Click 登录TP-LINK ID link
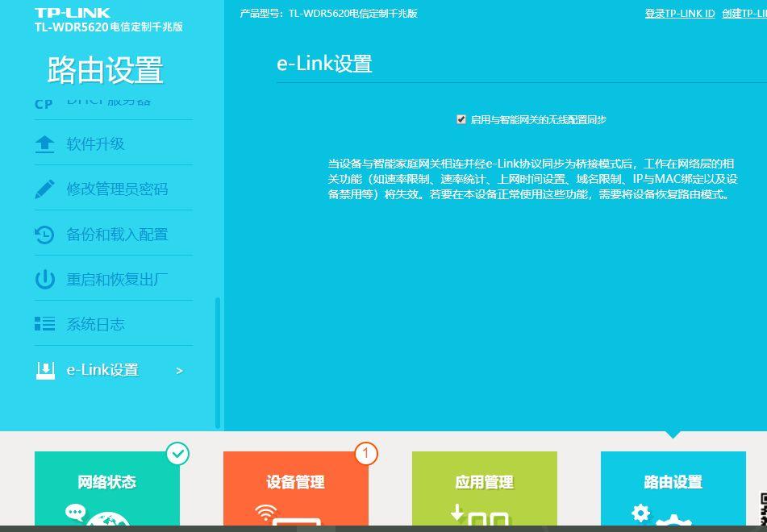Image resolution: width=767 pixels, height=532 pixels. point(680,14)
